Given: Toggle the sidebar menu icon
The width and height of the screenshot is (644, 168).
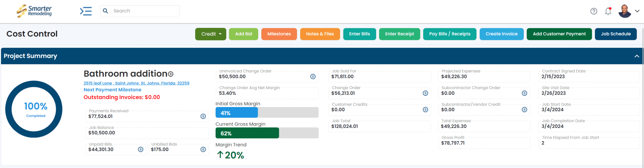Looking at the screenshot, I should pos(86,11).
